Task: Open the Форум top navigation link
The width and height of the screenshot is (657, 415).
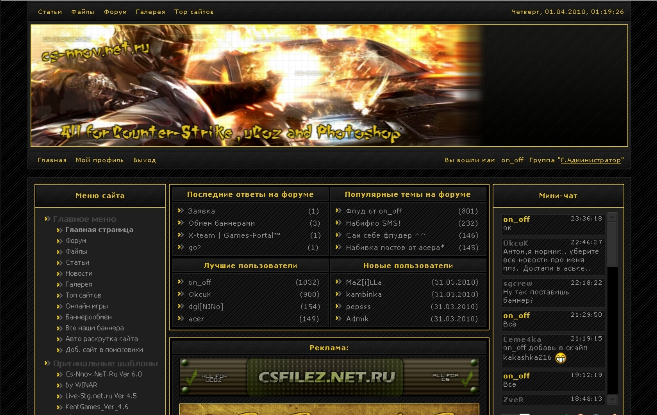Action: (x=115, y=12)
